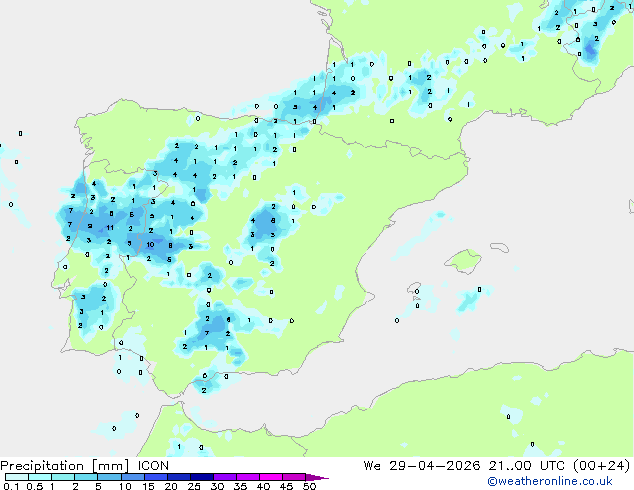Click the 0.1 to 0.5 mm legend swatch
The image size is (634, 490).
coord(17,477)
